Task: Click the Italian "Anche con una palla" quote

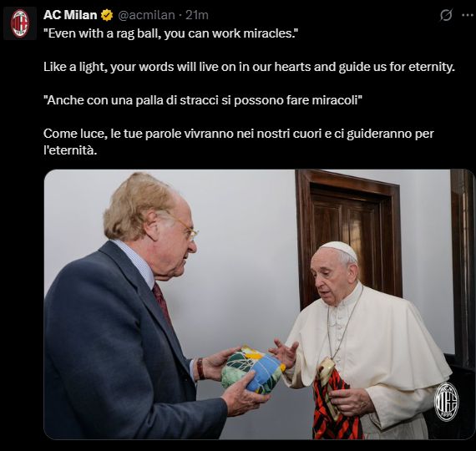Action: click(203, 100)
